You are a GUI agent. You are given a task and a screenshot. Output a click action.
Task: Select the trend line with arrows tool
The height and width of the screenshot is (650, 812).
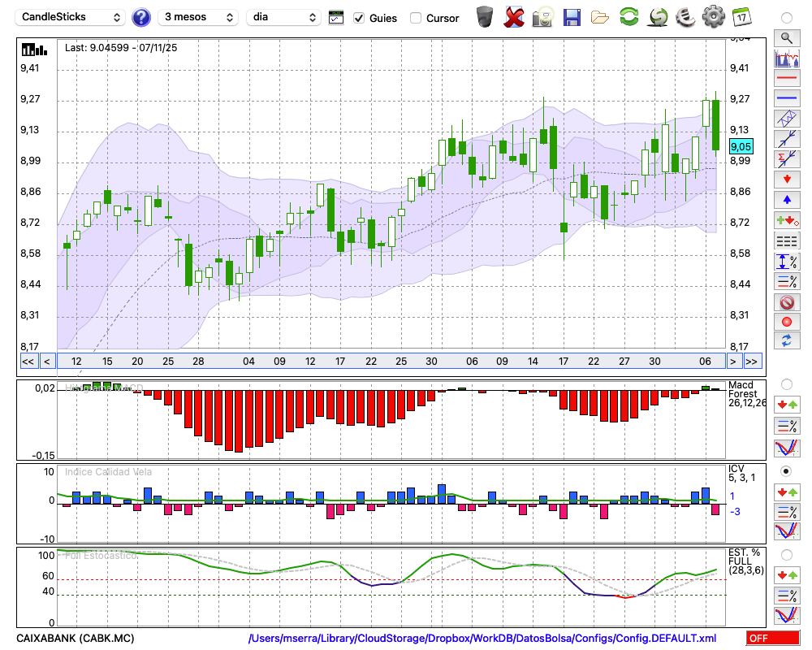click(x=787, y=138)
